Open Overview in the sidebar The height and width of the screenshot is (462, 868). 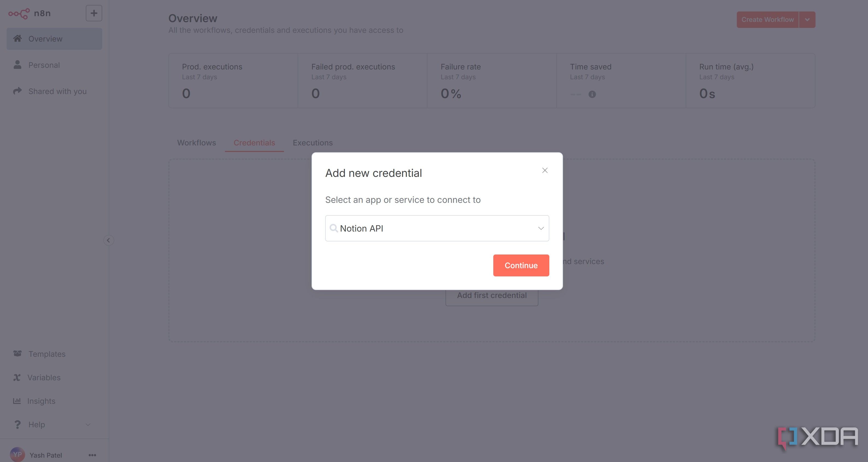(54, 39)
